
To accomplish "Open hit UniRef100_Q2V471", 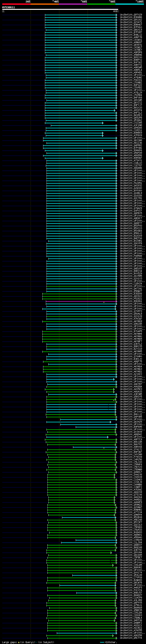I will 131,22.
